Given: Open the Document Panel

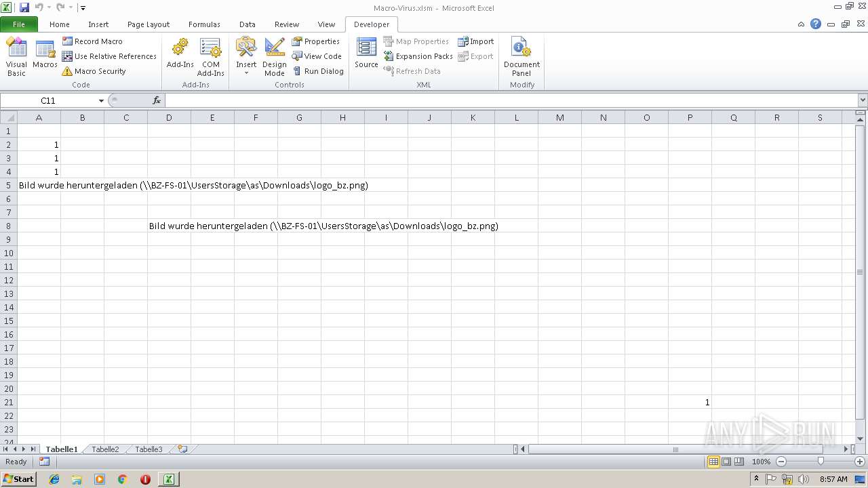Looking at the screenshot, I should [x=521, y=57].
